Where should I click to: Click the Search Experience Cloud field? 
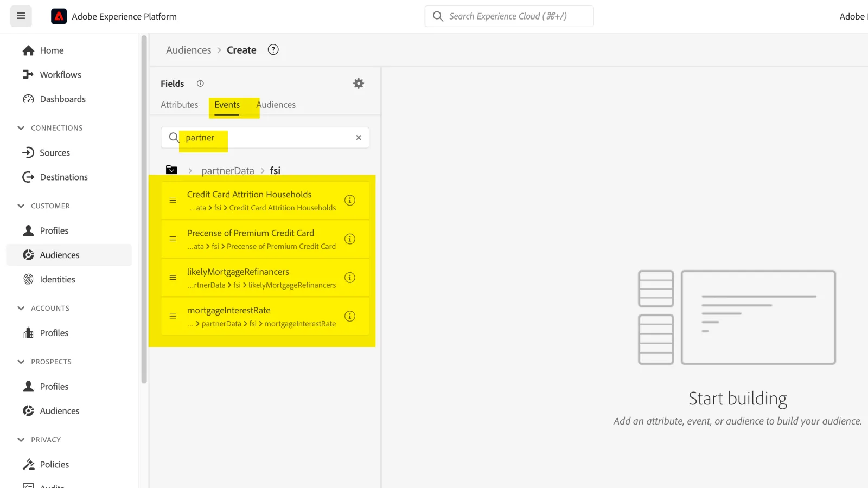pyautogui.click(x=509, y=16)
